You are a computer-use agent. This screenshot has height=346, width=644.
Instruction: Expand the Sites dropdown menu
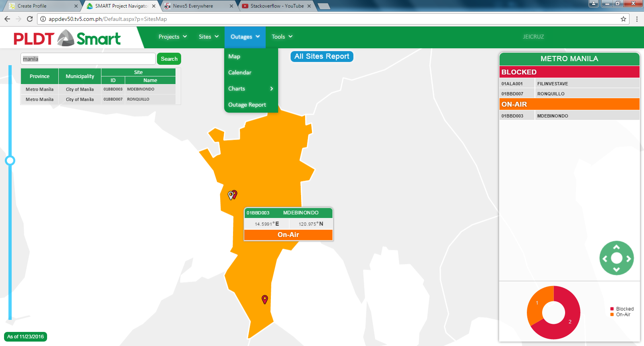click(208, 37)
